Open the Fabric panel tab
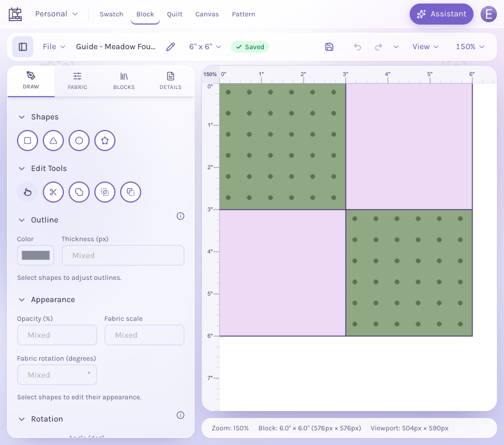The image size is (504, 445). point(77,81)
